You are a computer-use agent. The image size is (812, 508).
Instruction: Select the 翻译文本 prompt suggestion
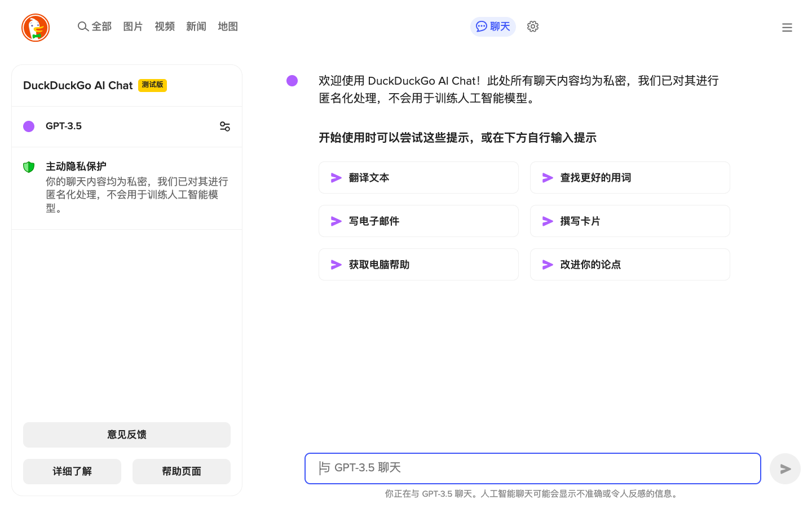[418, 177]
